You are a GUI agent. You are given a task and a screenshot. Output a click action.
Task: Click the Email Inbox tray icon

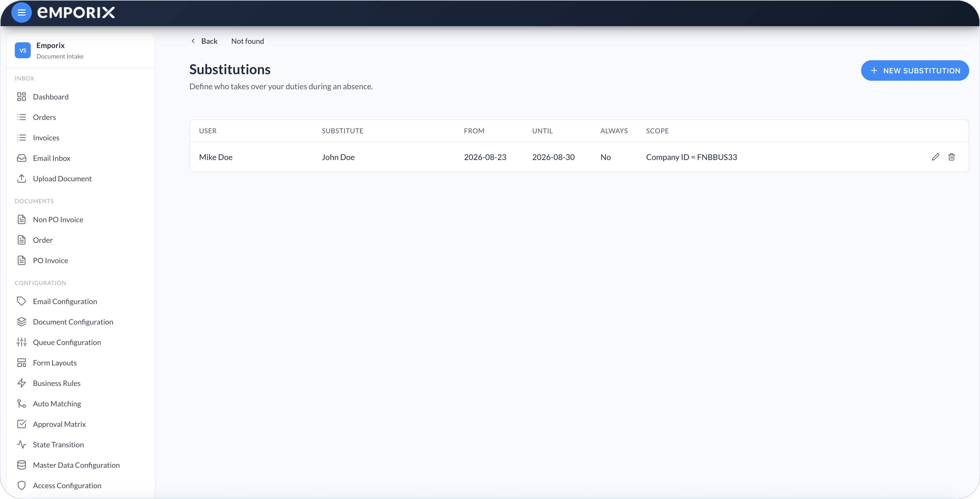click(x=22, y=158)
